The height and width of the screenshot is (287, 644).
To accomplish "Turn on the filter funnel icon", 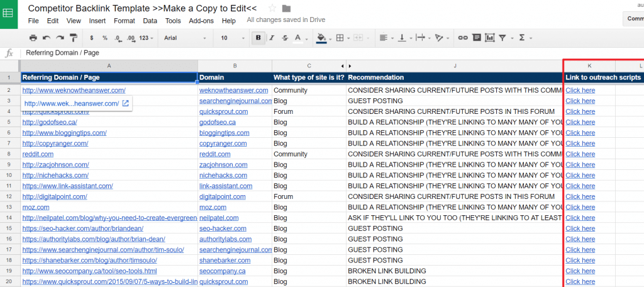I will [x=502, y=38].
